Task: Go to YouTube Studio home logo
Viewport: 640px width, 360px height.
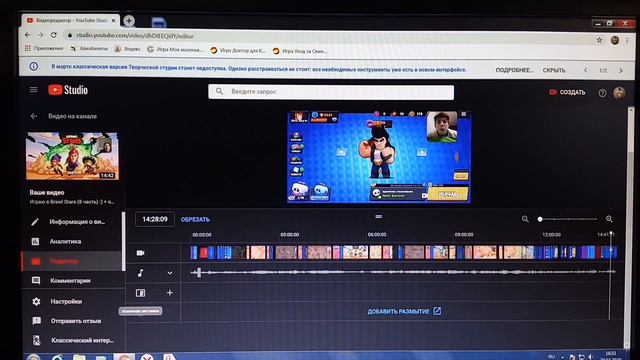Action: pos(68,90)
